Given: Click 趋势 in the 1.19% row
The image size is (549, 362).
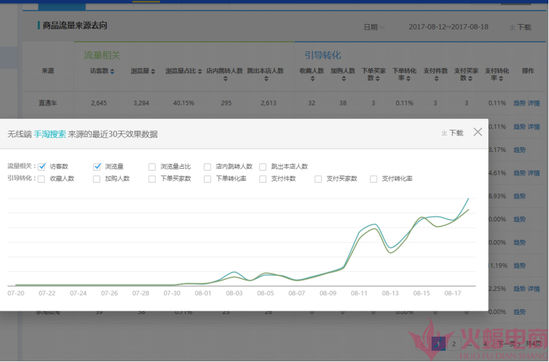Looking at the screenshot, I should point(519,266).
